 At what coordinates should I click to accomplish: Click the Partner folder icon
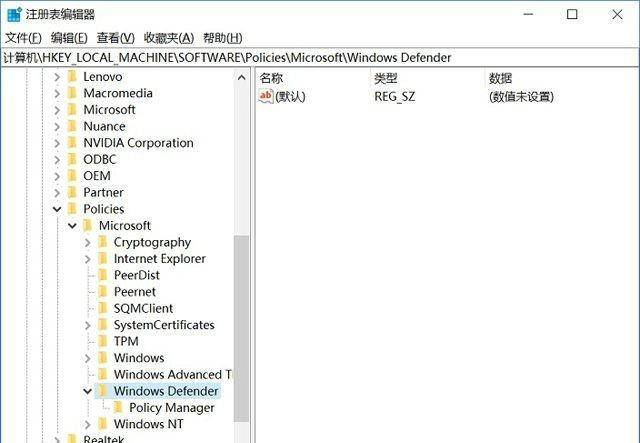[72, 192]
